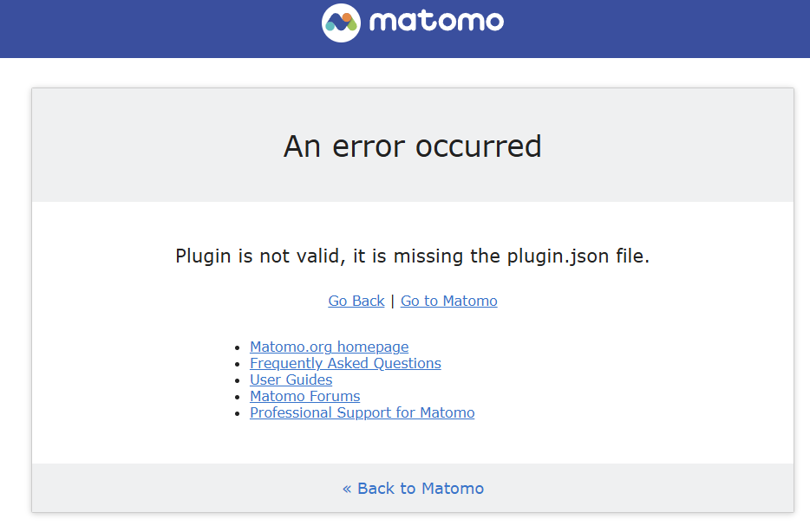Click « Back to Matomo footer link
The height and width of the screenshot is (532, 810).
click(x=414, y=488)
